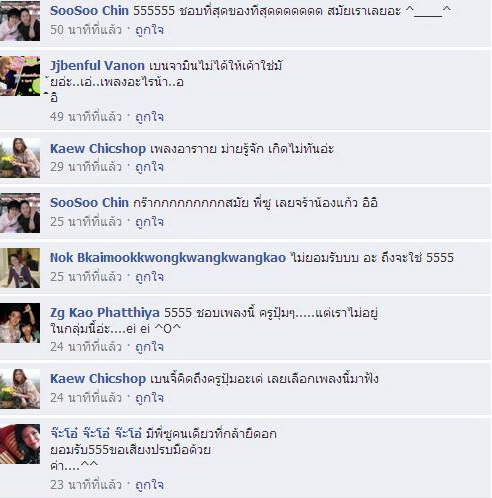The image size is (492, 498).
Task: Open Nok Bkaimookkwongkwangkwangkao name link
Action: point(168,258)
